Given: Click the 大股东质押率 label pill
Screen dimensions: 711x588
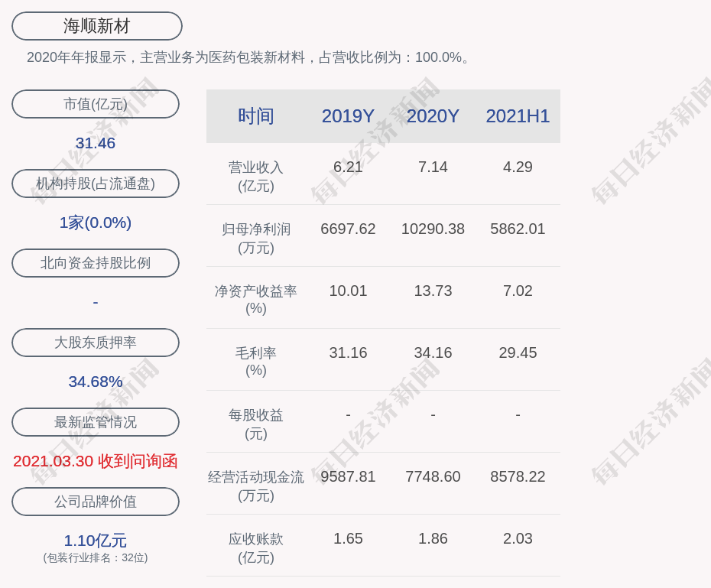Looking at the screenshot, I should click(x=96, y=343).
